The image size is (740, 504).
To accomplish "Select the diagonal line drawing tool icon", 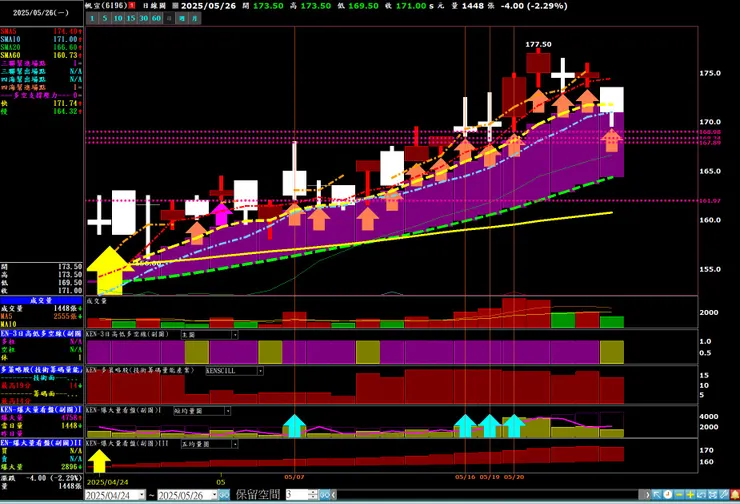I will click(723, 495).
